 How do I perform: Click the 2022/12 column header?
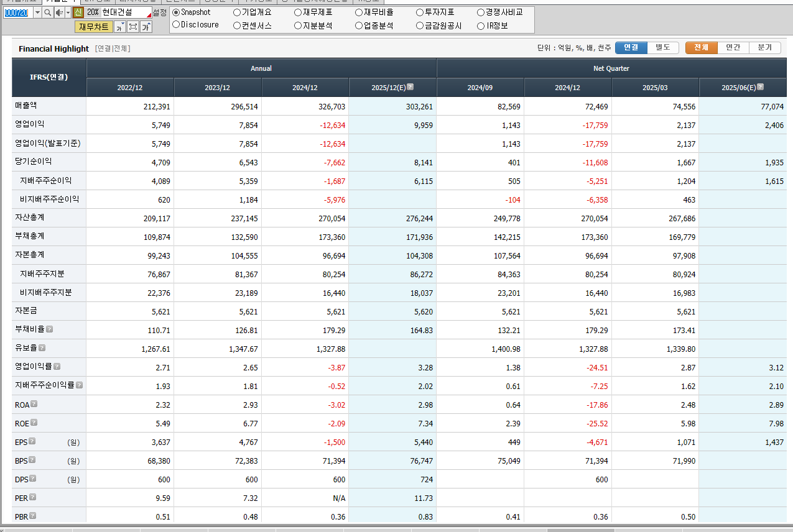click(x=130, y=88)
